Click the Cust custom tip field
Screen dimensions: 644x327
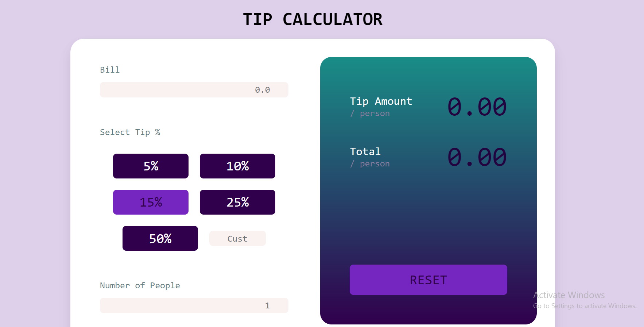coord(237,238)
